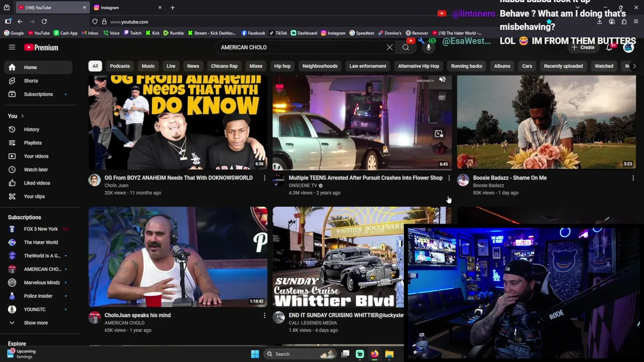This screenshot has height=362, width=644.
Task: Select the All filter chip
Action: pos(95,66)
